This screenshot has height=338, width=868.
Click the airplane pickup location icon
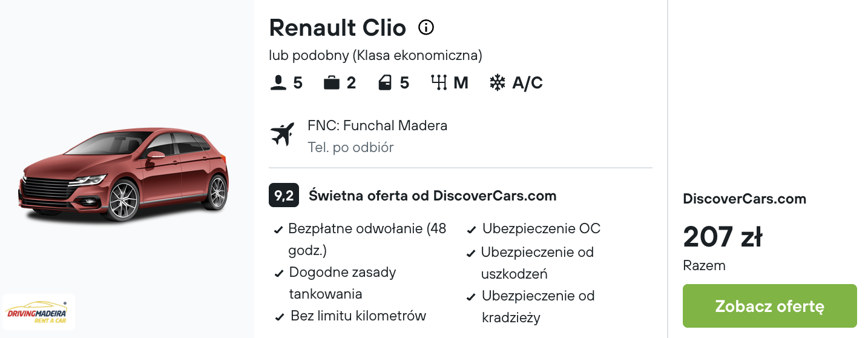(x=282, y=134)
